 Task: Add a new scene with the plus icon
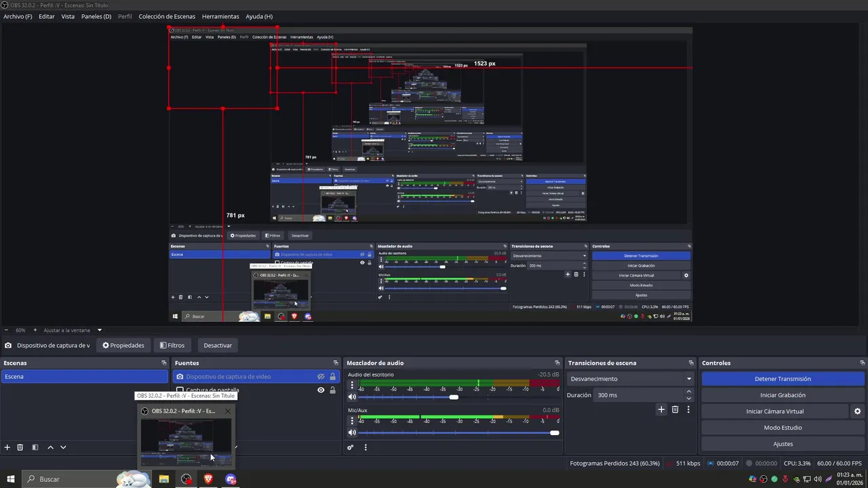tap(7, 447)
